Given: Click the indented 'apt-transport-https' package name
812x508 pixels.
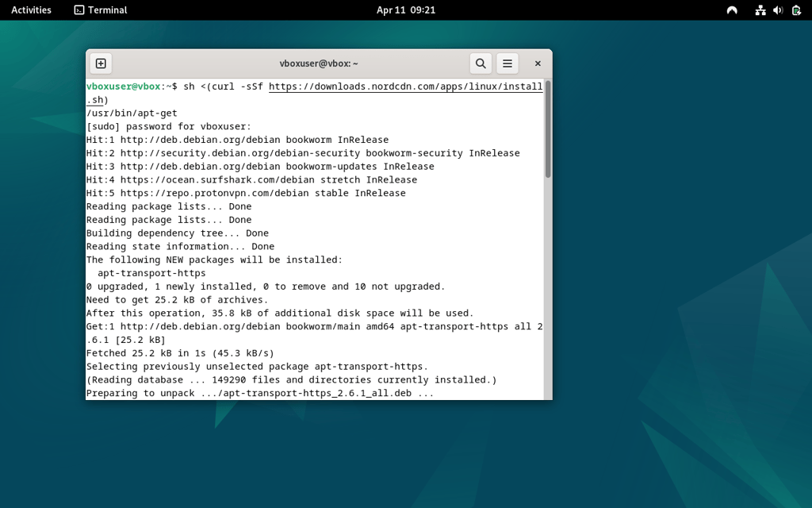Looking at the screenshot, I should pyautogui.click(x=151, y=273).
